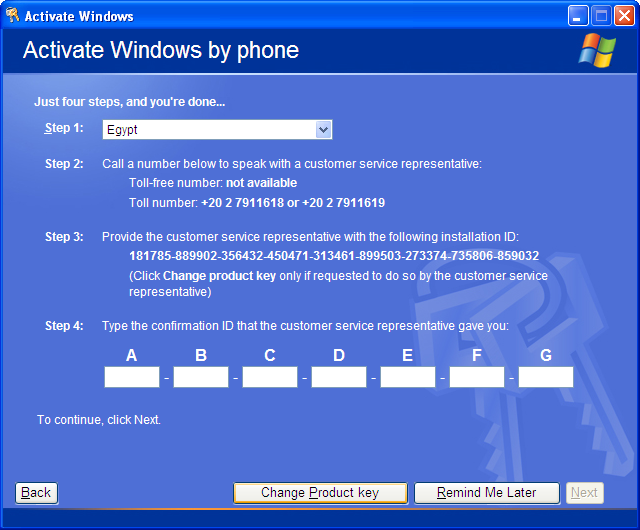Open the country dropdown showing Egypt
Image resolution: width=640 pixels, height=530 pixels.
click(x=217, y=130)
